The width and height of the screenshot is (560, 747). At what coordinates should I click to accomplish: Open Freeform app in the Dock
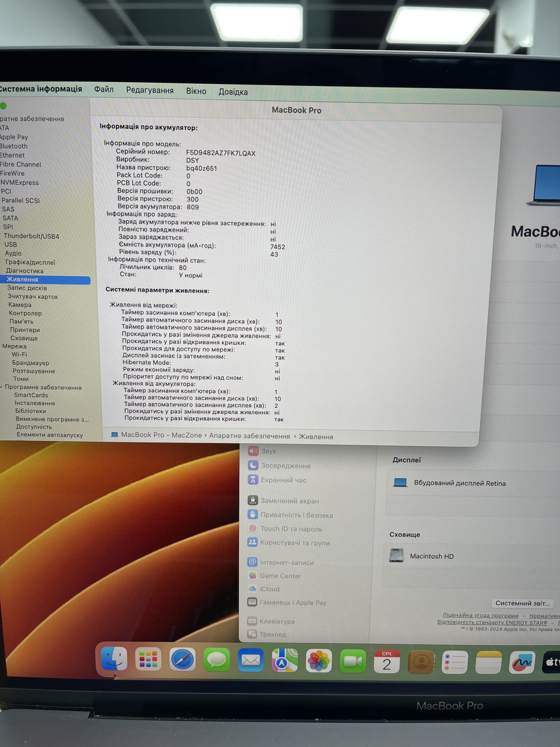point(522,663)
